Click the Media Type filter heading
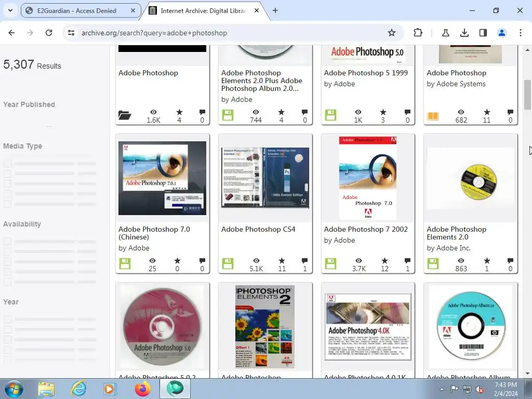The image size is (532, 399). click(22, 146)
